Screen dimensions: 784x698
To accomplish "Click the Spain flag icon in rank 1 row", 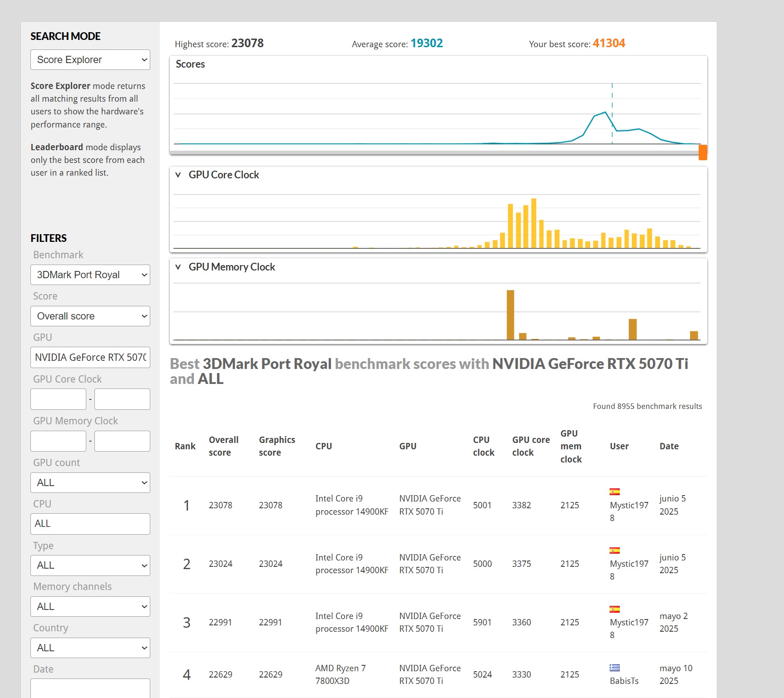I will click(615, 492).
